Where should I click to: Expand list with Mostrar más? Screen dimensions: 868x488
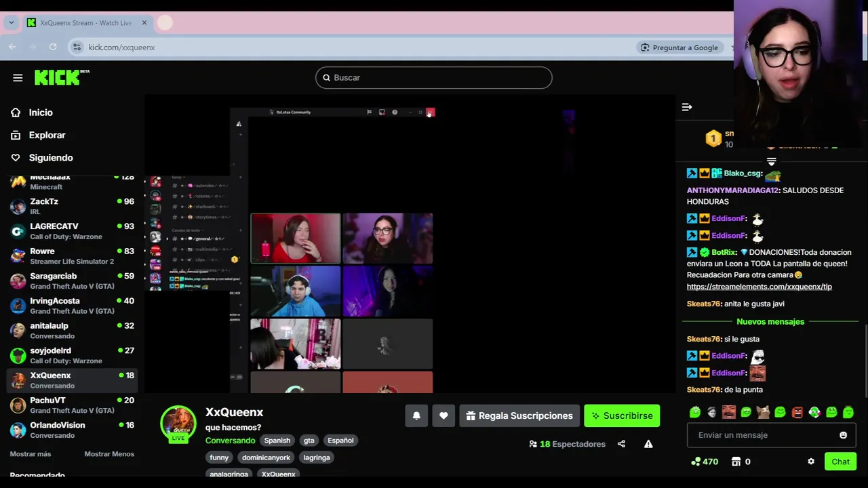[31, 453]
